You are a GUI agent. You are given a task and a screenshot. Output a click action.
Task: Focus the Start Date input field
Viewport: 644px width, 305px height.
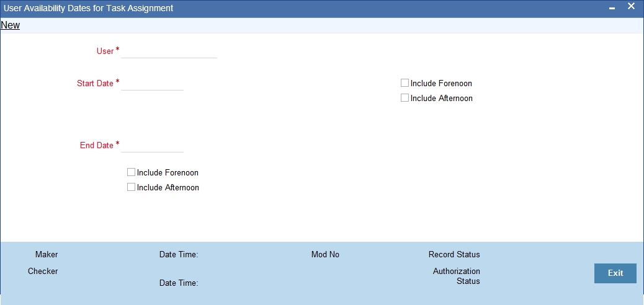pyautogui.click(x=153, y=83)
